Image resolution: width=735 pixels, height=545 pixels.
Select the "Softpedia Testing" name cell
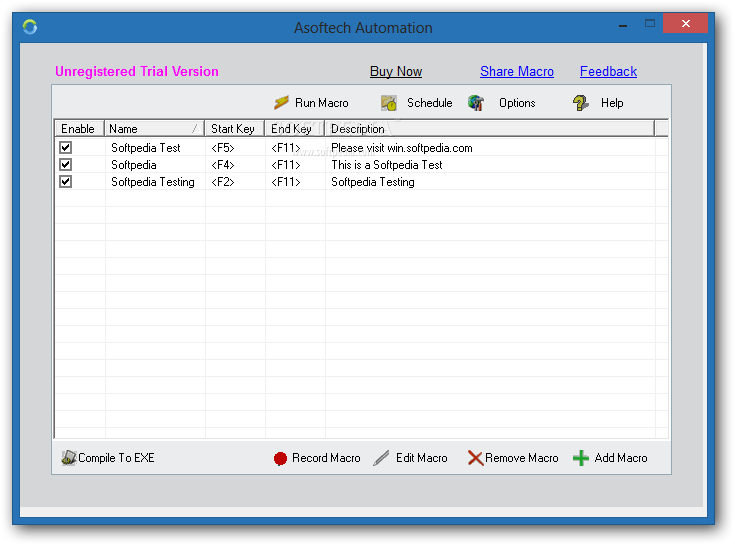click(152, 182)
